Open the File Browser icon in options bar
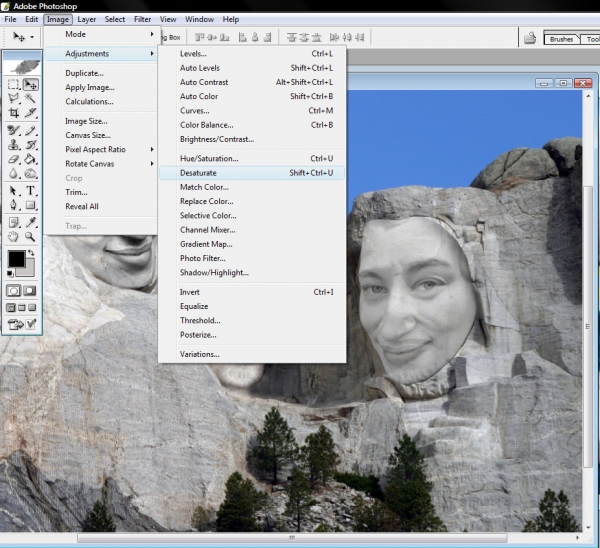Screen dimensions: 600x548 coord(530,38)
